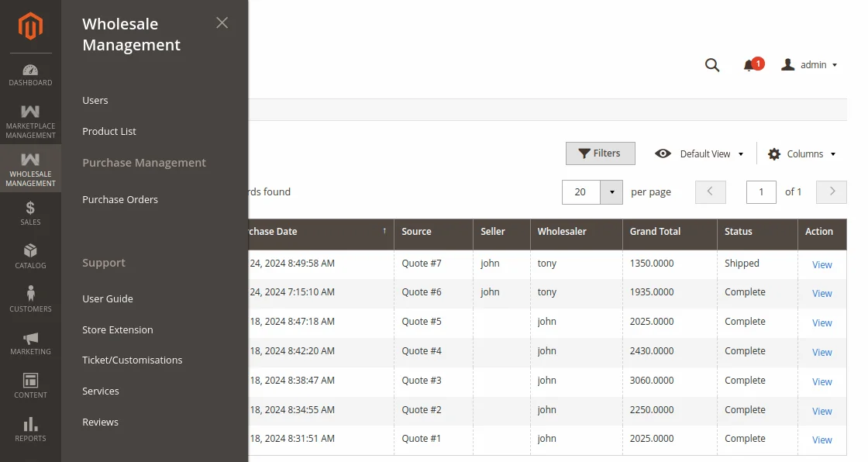View notifications via the bell icon
This screenshot has height=462, width=868.
750,65
